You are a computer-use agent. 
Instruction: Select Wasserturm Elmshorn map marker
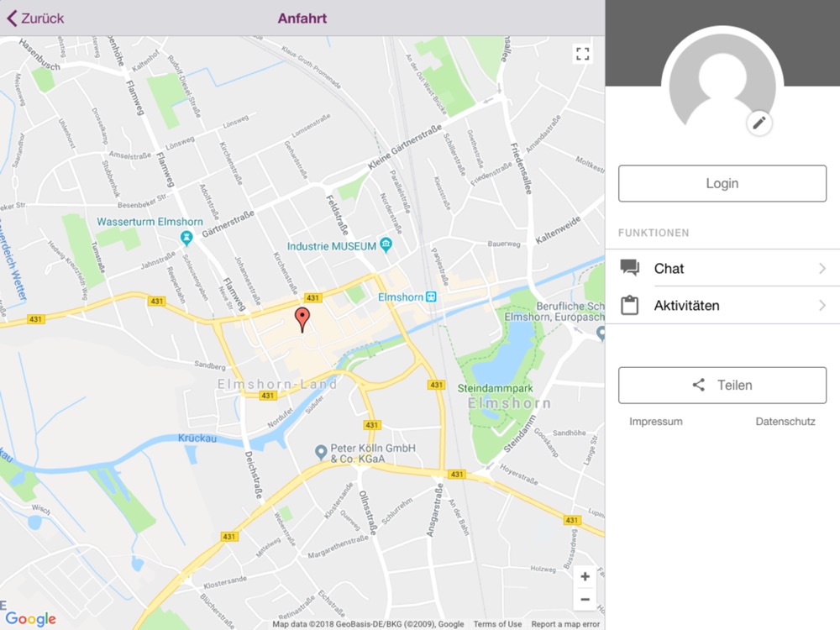pos(186,238)
